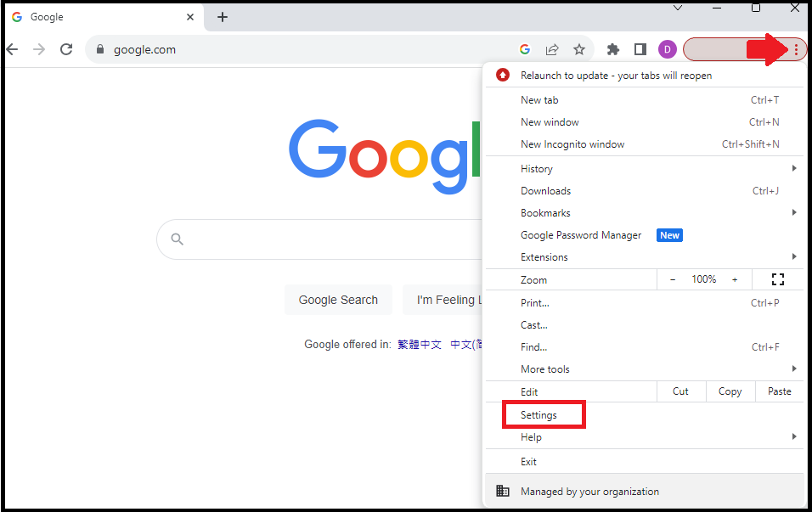
Task: Open Google Password Manager
Action: coord(645,235)
